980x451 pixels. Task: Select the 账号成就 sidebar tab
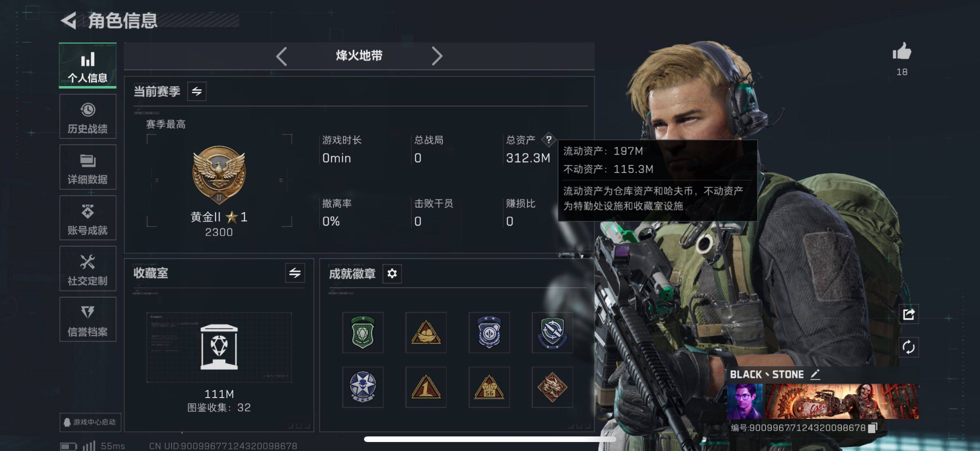87,218
